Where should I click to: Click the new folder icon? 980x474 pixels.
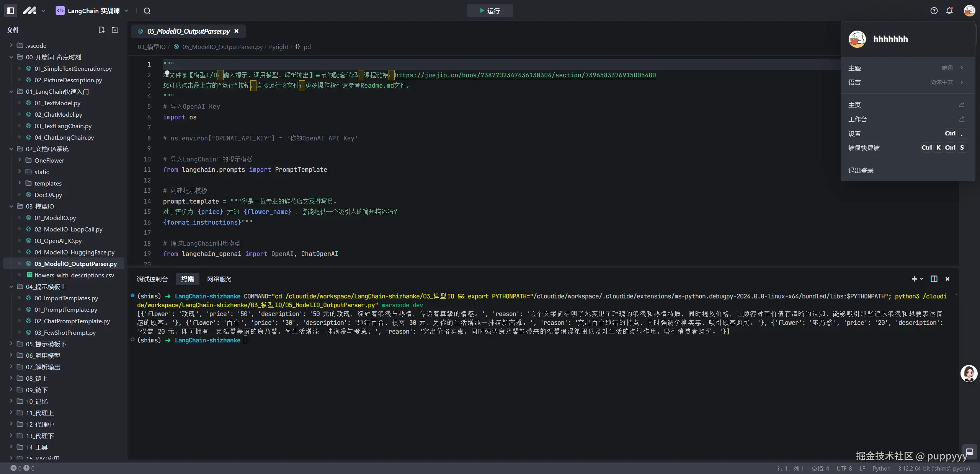(115, 30)
